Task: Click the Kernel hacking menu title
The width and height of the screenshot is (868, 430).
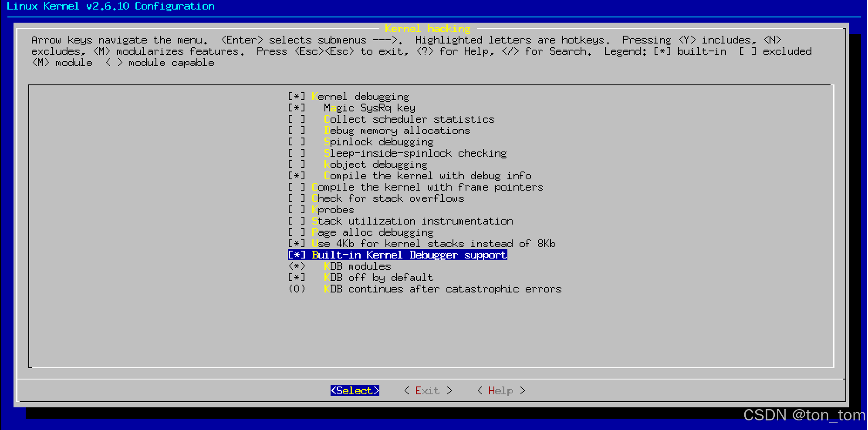Action: [x=428, y=29]
